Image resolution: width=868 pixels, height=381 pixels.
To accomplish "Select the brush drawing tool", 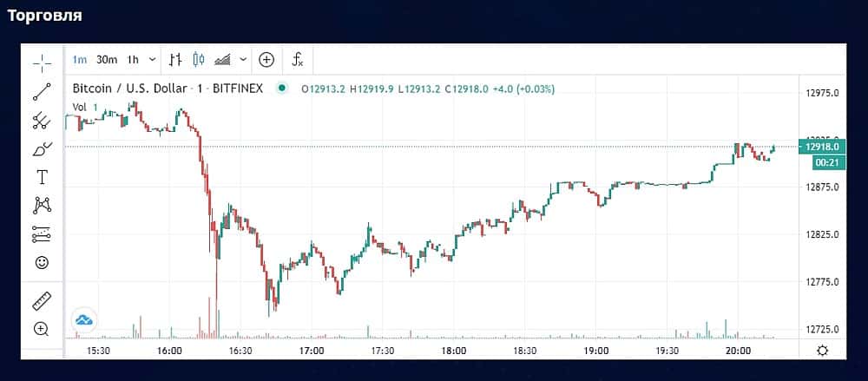I will 42,149.
